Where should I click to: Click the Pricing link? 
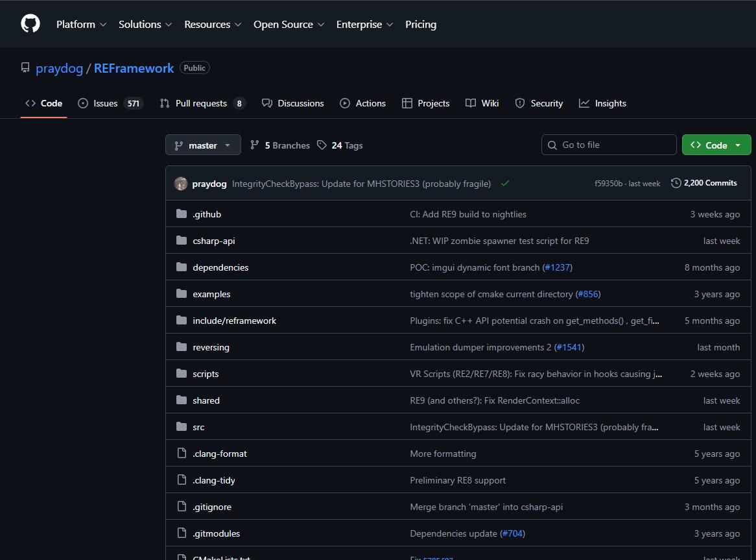(421, 25)
